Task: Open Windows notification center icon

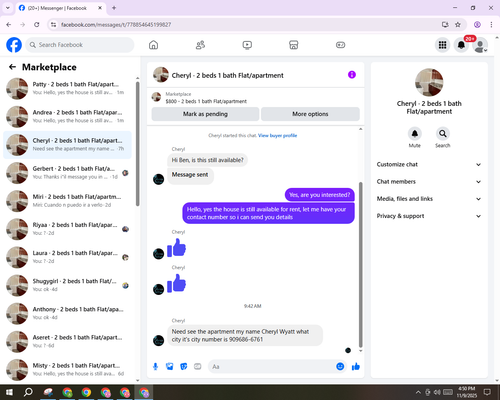Action: (487, 392)
